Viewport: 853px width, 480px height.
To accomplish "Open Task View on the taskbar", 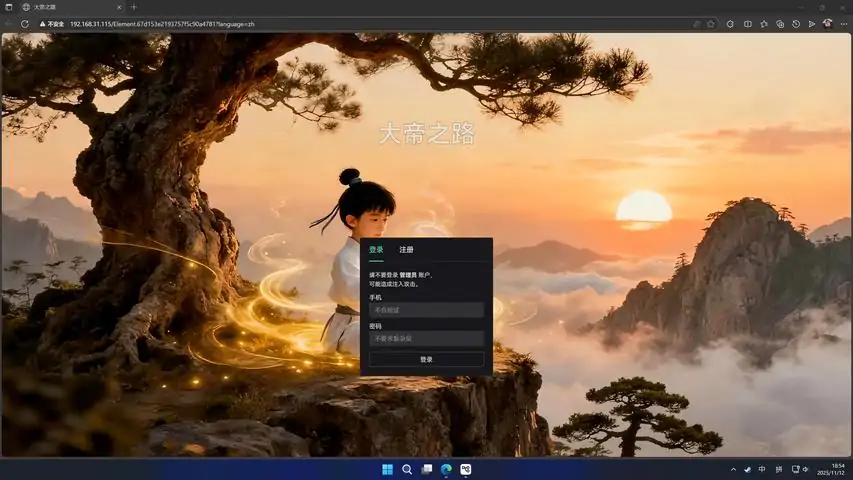I will pyautogui.click(x=427, y=469).
